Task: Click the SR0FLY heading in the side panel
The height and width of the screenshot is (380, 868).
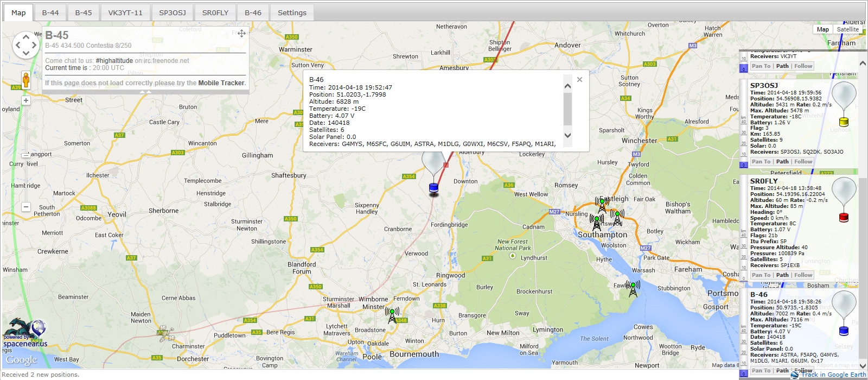Action: tap(764, 181)
